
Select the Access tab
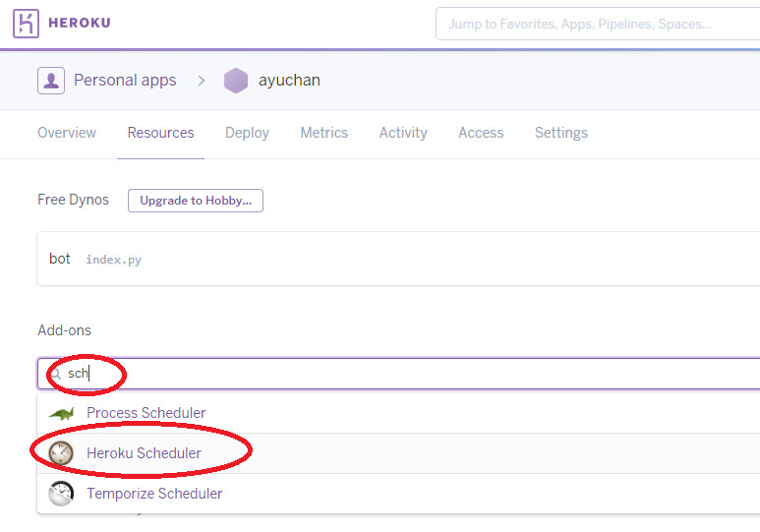[x=481, y=133]
